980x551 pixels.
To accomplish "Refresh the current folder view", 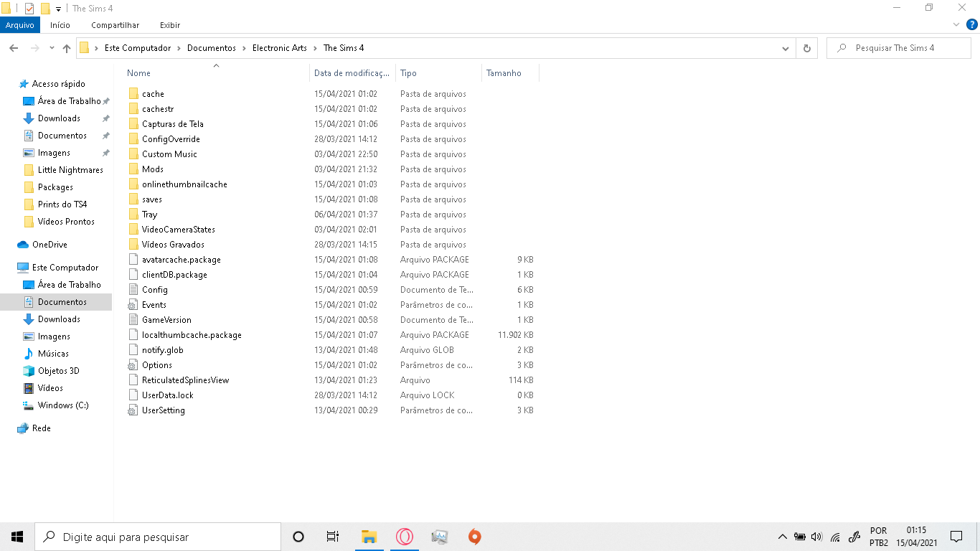I will tap(807, 48).
